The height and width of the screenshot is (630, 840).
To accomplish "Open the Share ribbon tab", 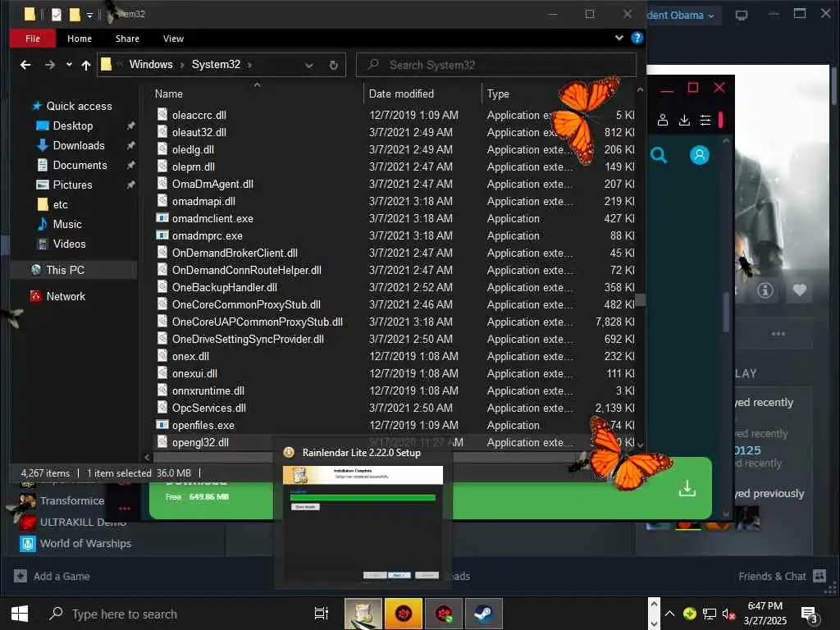I will pyautogui.click(x=127, y=39).
